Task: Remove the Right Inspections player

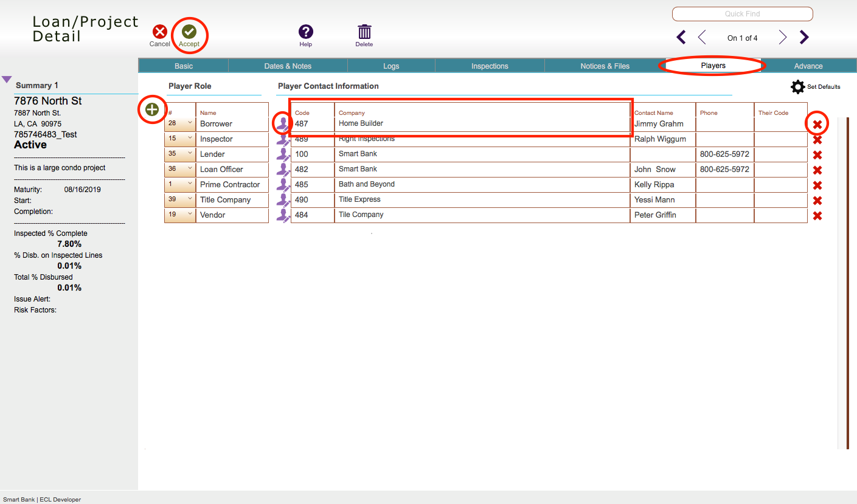Action: [x=817, y=139]
